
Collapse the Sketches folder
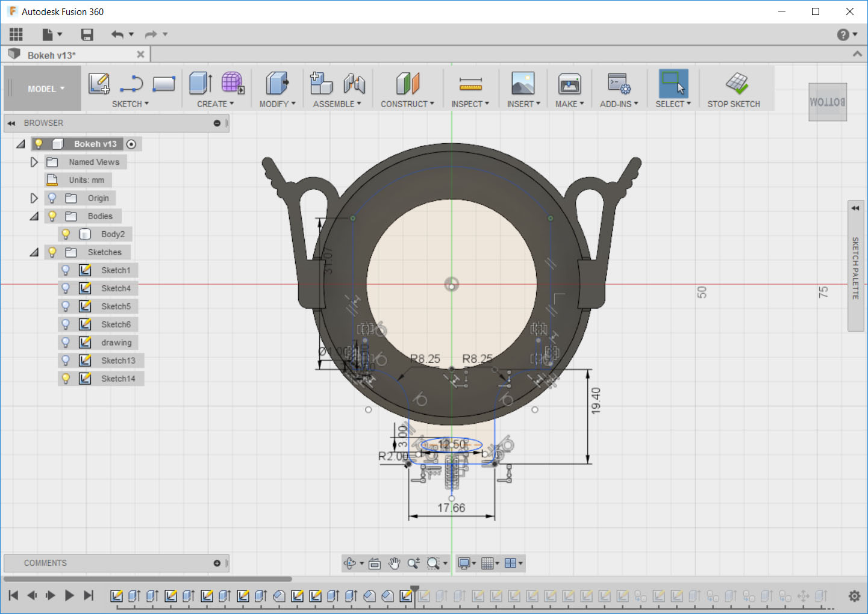[34, 252]
